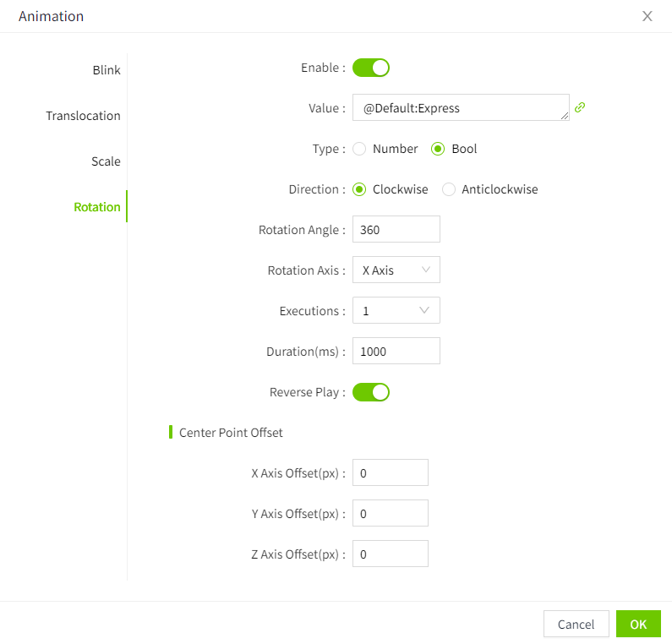Open the Translocation tab
The width and height of the screenshot is (672, 644).
click(x=83, y=116)
